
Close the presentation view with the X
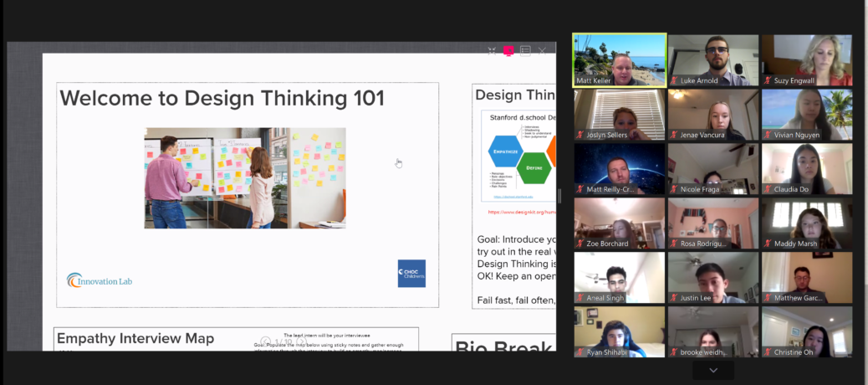click(542, 51)
